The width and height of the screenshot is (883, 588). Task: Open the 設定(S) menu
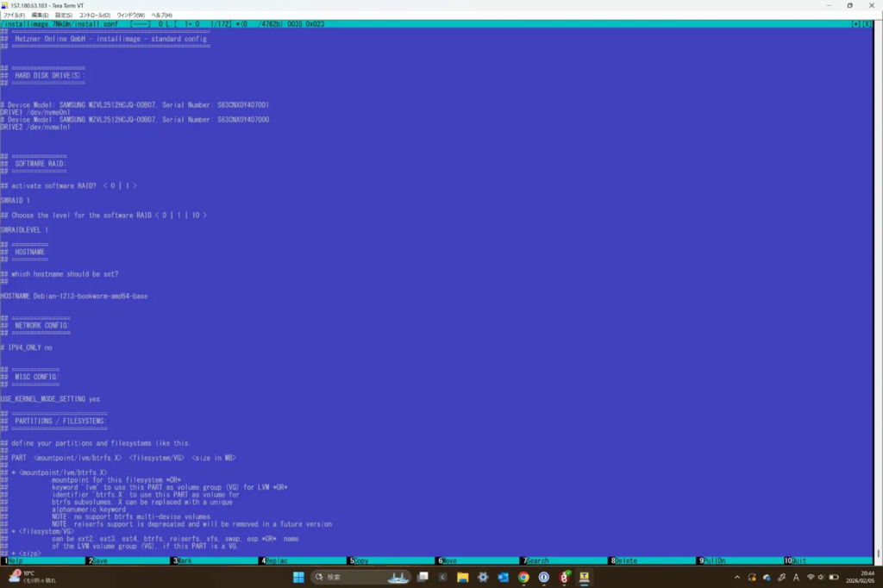64,16
